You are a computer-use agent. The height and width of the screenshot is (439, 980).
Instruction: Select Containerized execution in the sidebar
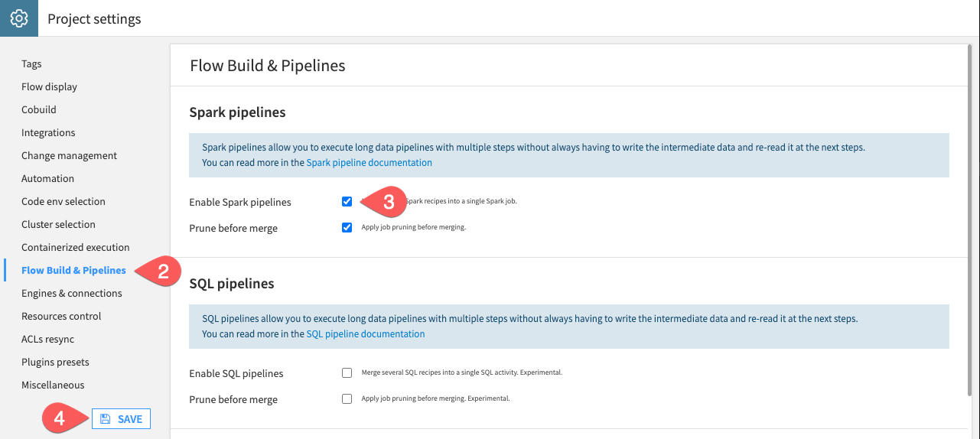pos(76,248)
